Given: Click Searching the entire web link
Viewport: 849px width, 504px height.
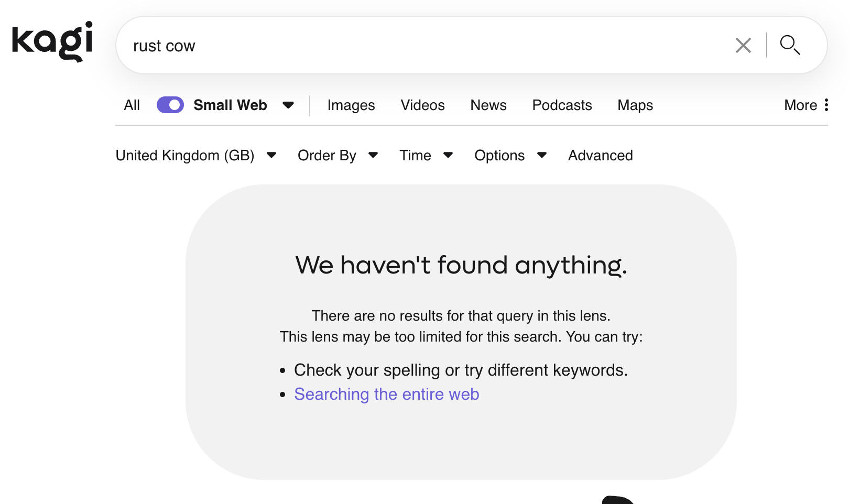Looking at the screenshot, I should coord(387,395).
